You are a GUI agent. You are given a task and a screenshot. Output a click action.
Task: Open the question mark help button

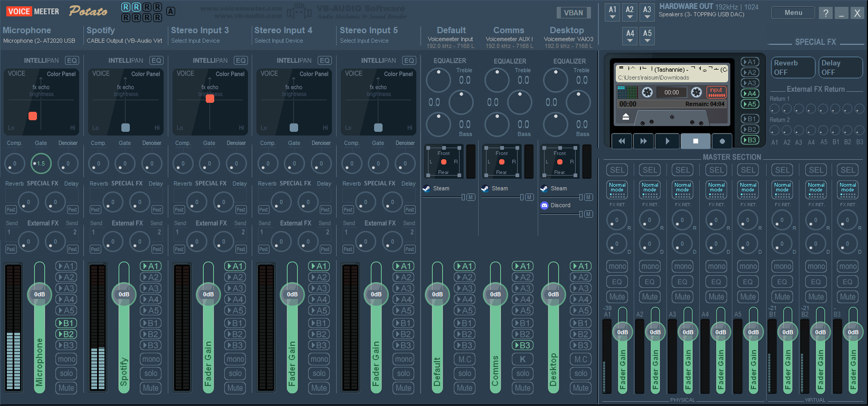point(826,13)
